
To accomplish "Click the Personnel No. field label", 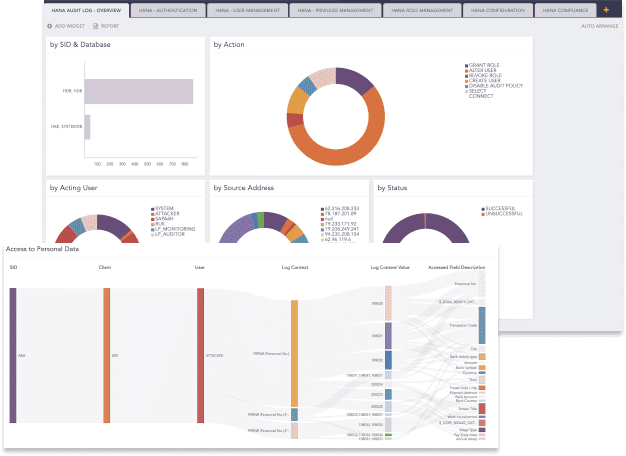I will click(x=466, y=284).
